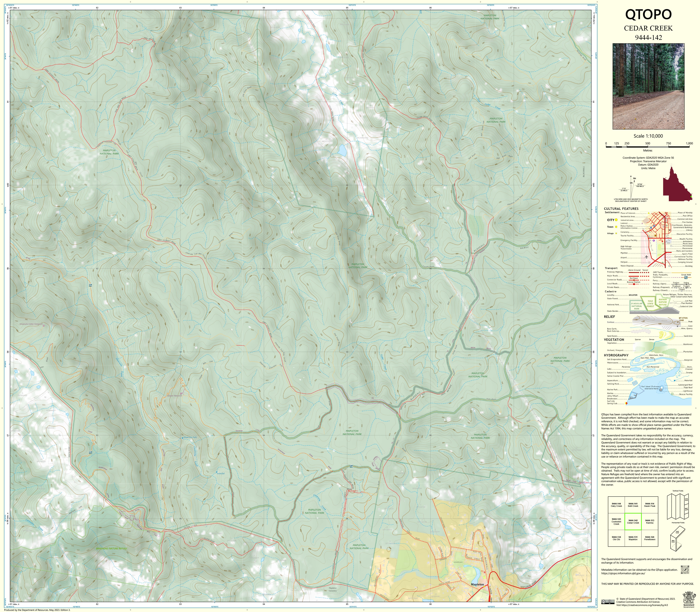Click the CULTURAL FEATURES legend heading
Screen dimensions: 700x612
click(621, 209)
